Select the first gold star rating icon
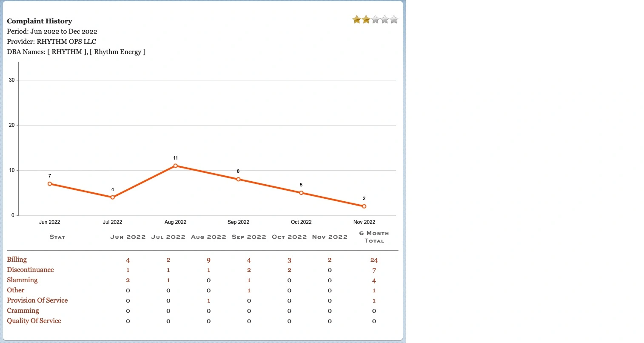 coord(356,19)
